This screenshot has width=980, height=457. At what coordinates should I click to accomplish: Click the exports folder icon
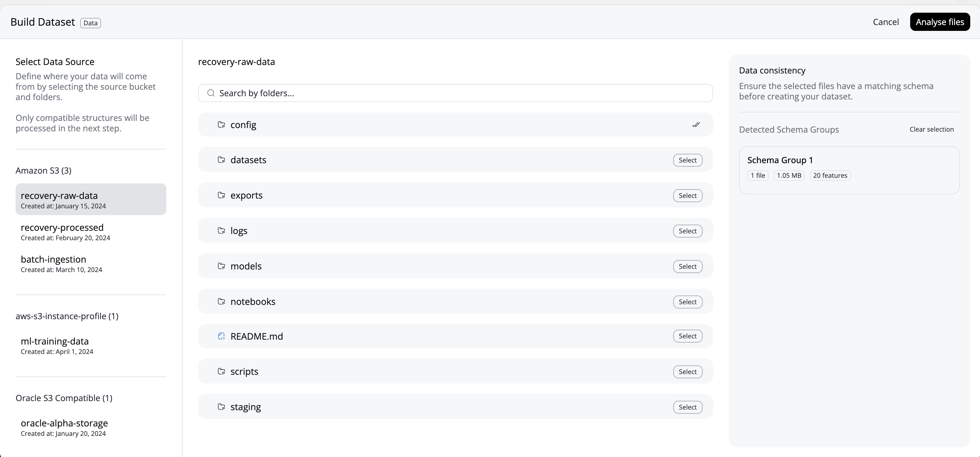point(221,195)
